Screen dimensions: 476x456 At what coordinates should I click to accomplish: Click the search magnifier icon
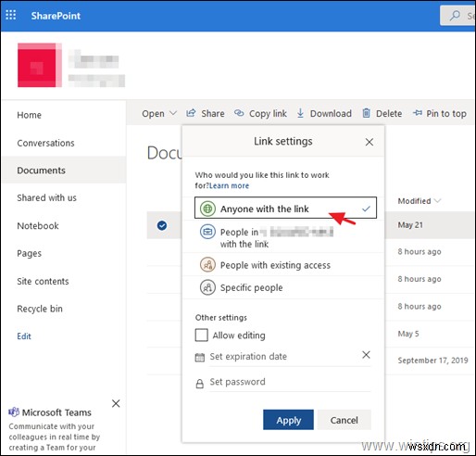pos(455,16)
